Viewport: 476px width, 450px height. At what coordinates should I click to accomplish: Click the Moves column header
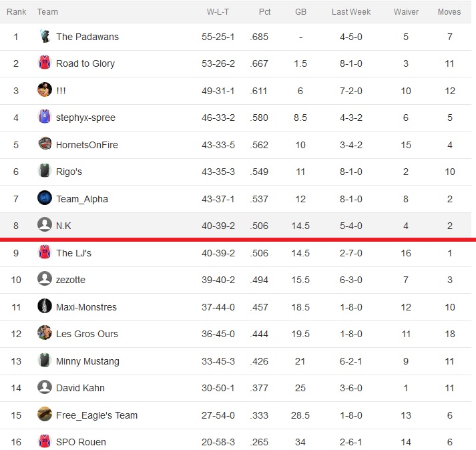pos(449,12)
